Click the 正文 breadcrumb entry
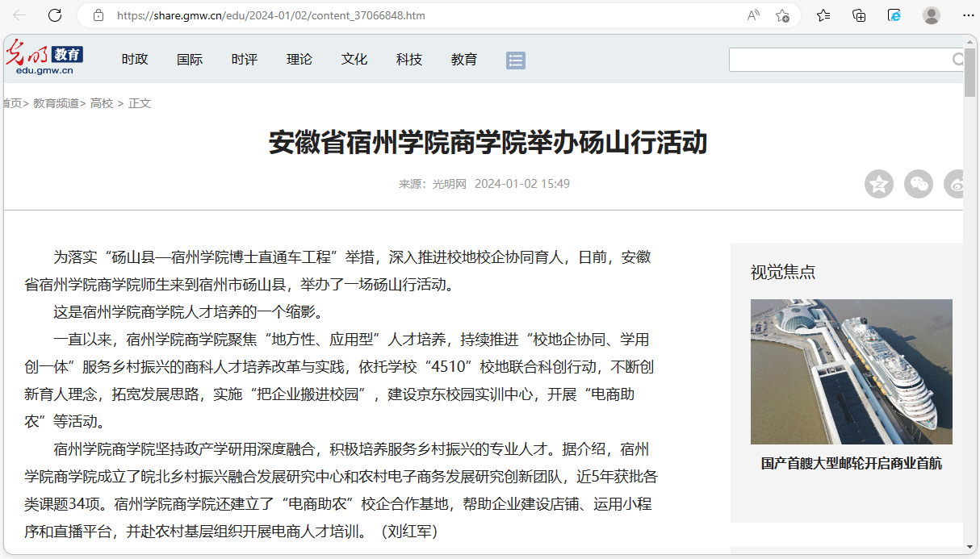Screen dimensions: 980x559 pos(140,103)
